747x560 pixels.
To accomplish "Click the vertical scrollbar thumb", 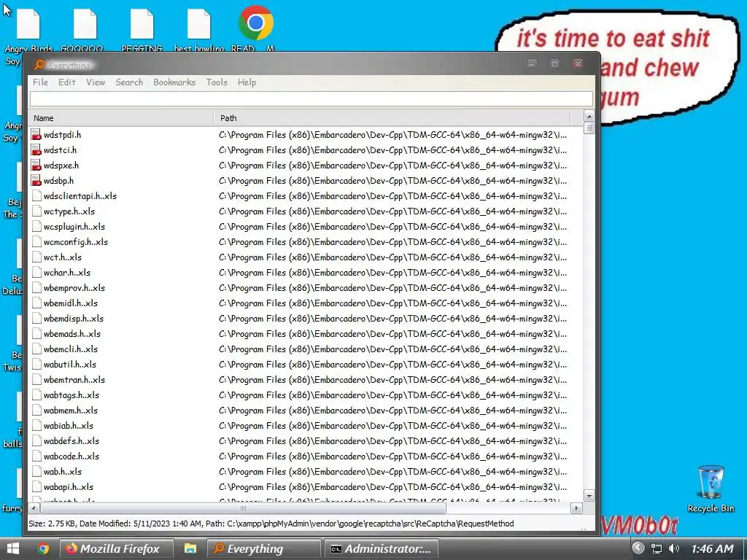I will (x=589, y=128).
